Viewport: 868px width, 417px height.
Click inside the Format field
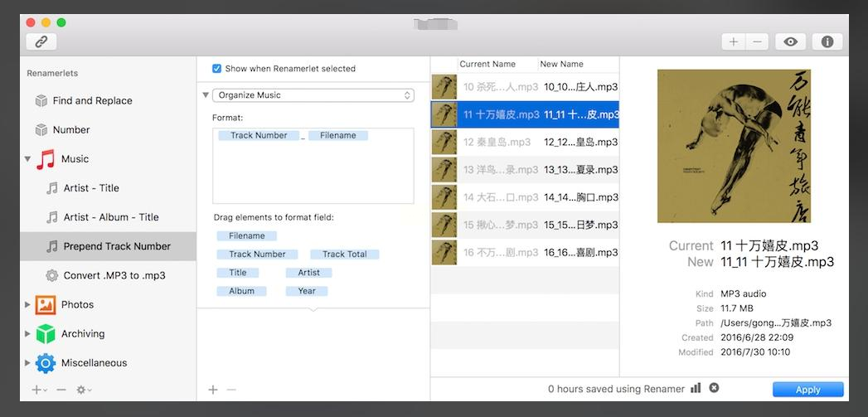coord(313,166)
